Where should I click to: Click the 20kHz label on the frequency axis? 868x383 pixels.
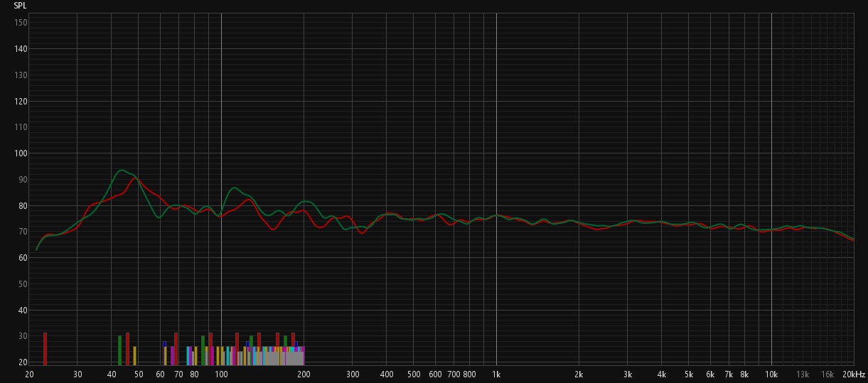point(854,374)
